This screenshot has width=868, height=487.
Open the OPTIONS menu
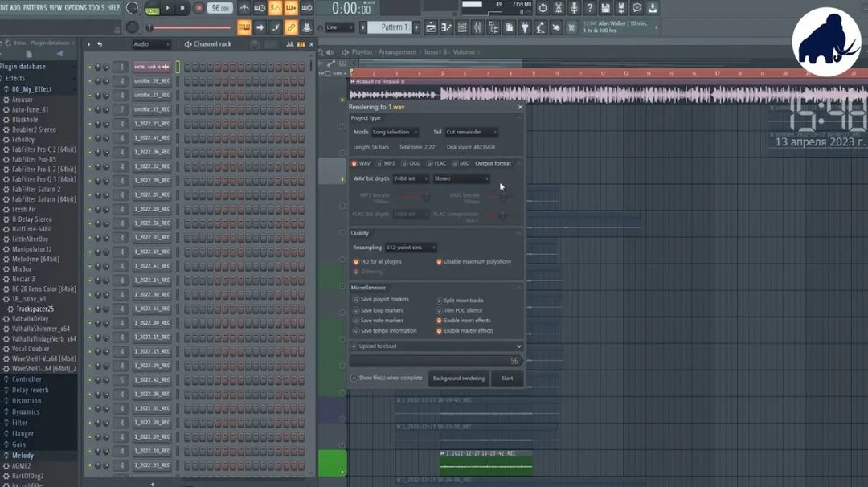pyautogui.click(x=76, y=8)
